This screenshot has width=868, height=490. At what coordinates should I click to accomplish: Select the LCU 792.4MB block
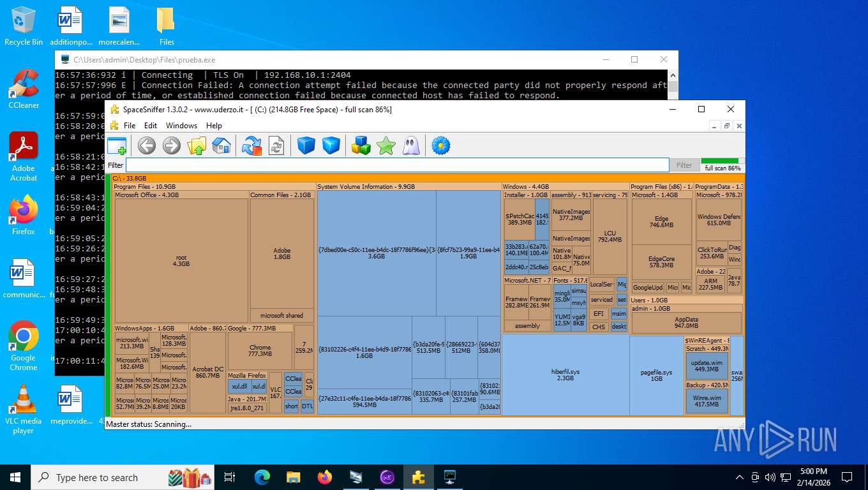pyautogui.click(x=610, y=236)
